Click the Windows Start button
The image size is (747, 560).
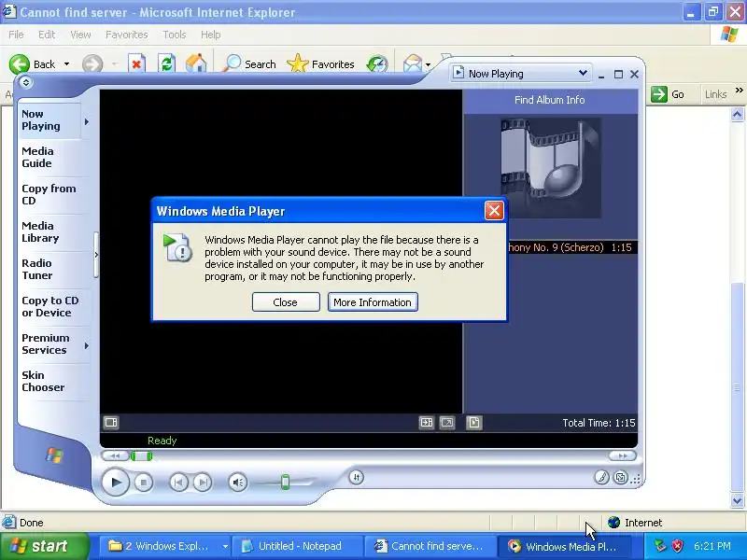(x=44, y=546)
